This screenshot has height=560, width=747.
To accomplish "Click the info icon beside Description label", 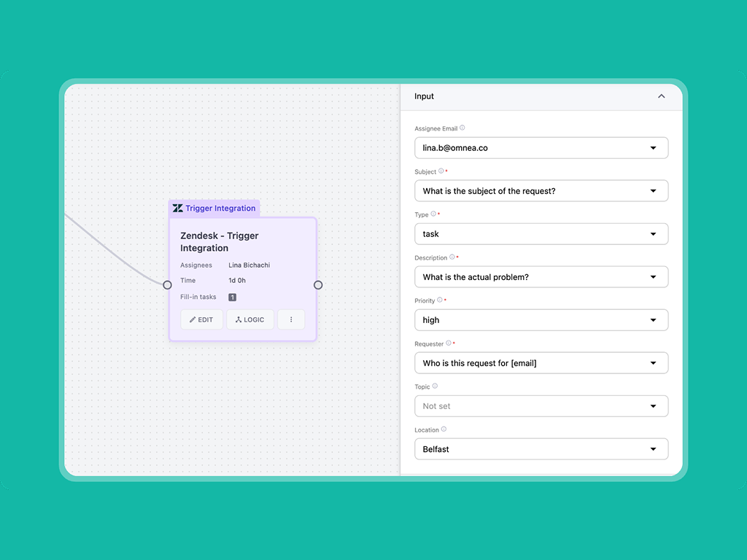I will point(452,257).
